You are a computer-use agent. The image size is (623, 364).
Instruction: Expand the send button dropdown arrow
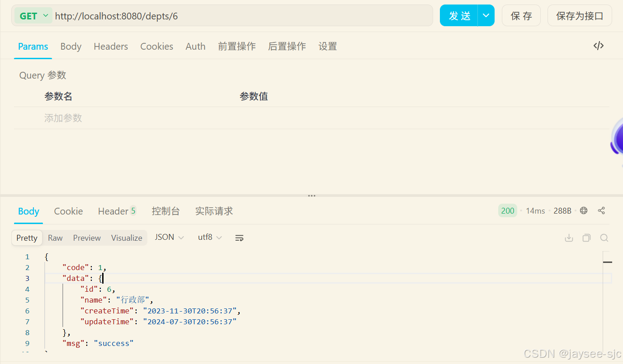click(486, 16)
